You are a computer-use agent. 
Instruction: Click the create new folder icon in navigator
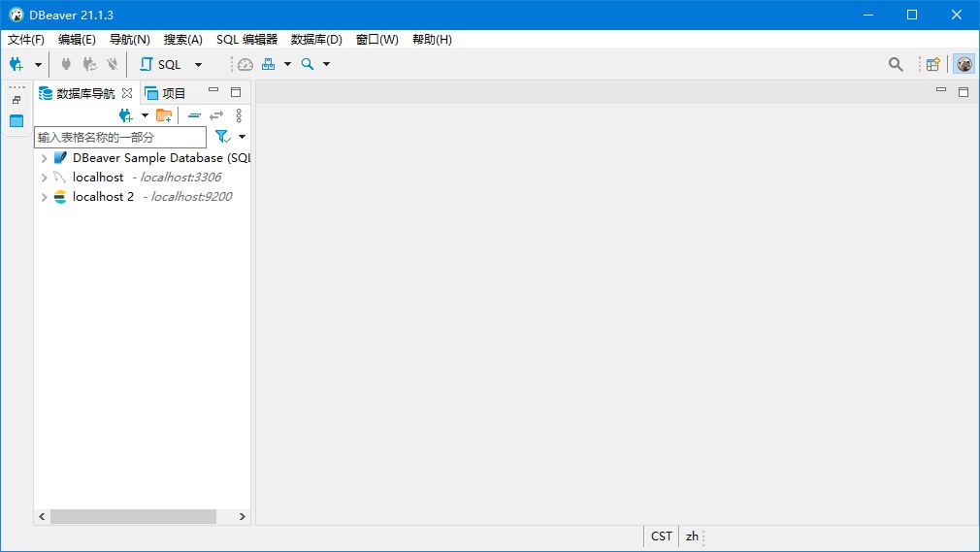coord(164,115)
